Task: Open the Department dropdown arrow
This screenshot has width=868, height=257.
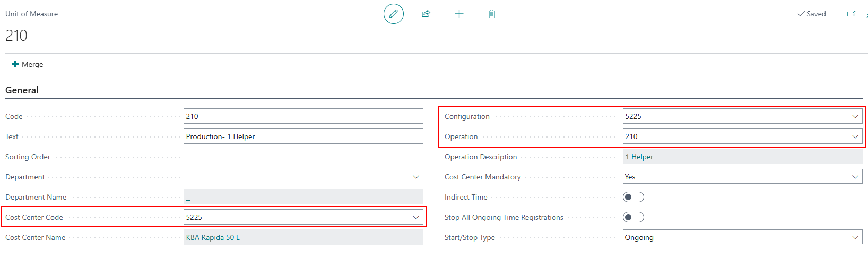Action: click(x=416, y=177)
